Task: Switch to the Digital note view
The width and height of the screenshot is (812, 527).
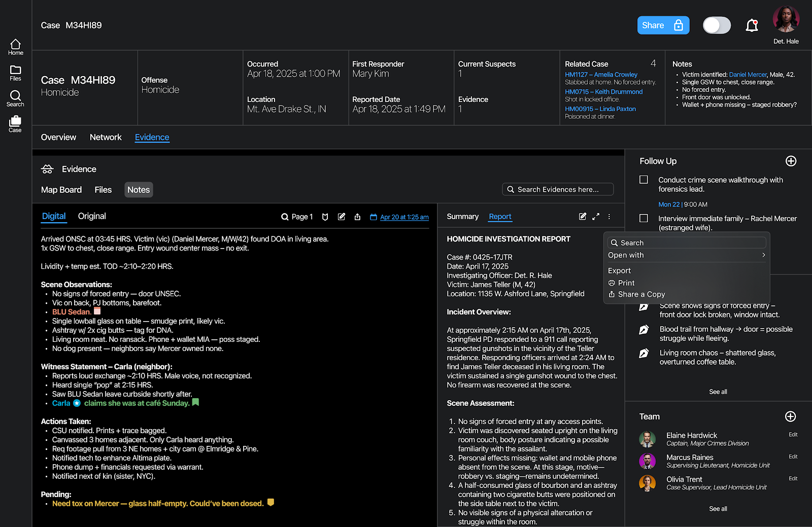Action: tap(54, 216)
